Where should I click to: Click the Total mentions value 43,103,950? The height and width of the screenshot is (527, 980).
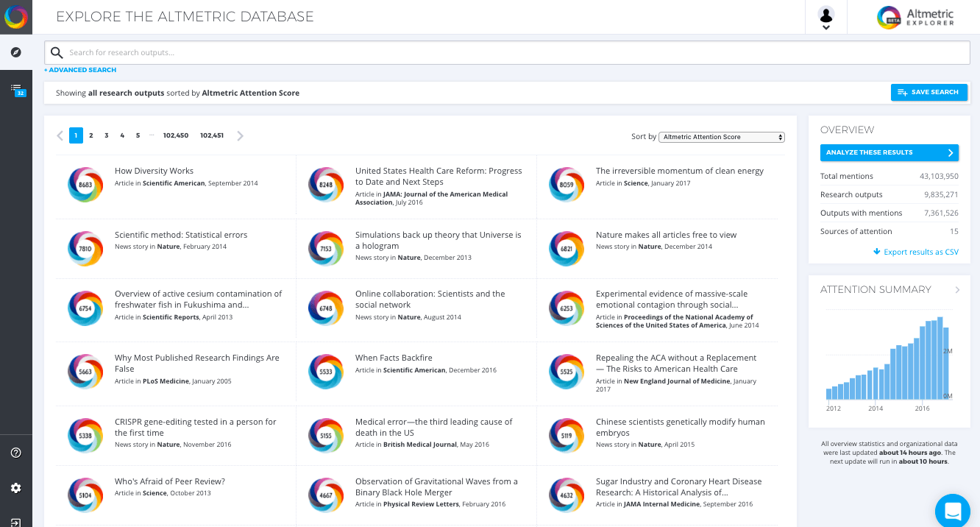[939, 177]
